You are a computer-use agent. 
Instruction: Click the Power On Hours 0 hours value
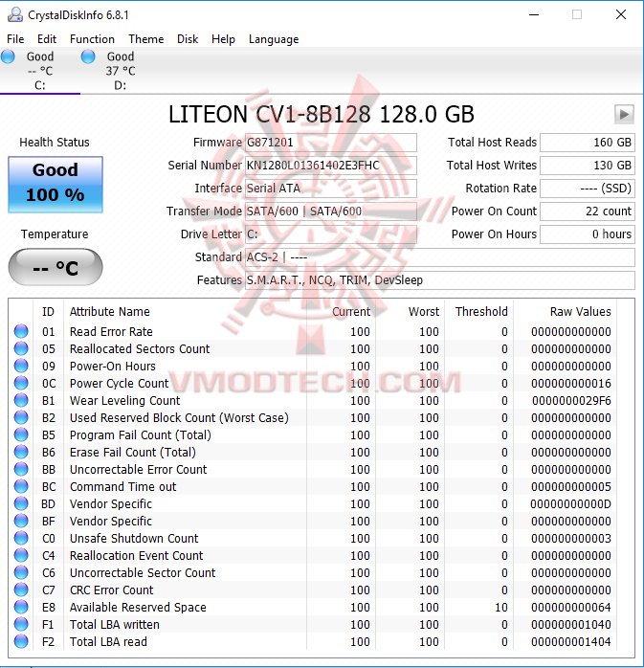588,234
